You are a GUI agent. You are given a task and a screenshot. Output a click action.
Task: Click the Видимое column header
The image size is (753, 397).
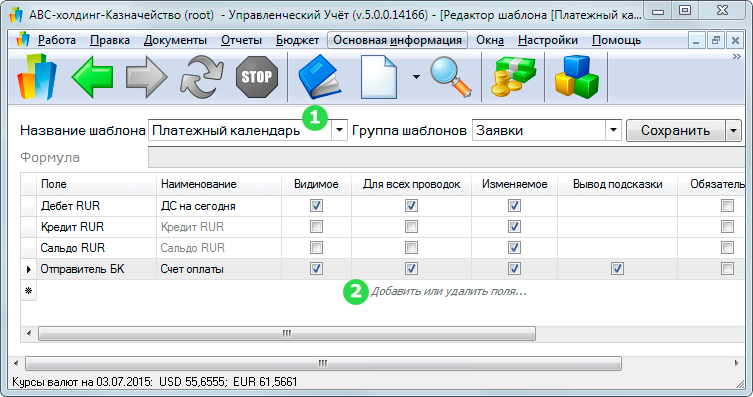coord(316,184)
